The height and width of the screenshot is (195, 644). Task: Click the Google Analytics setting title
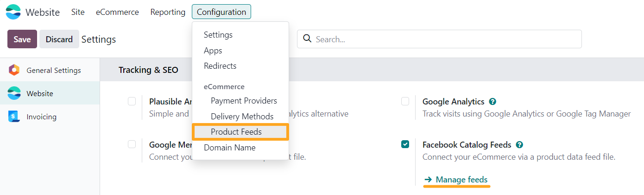click(453, 102)
